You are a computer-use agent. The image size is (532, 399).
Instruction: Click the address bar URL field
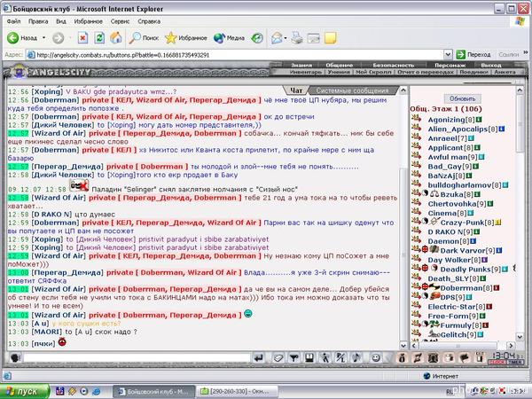point(235,55)
